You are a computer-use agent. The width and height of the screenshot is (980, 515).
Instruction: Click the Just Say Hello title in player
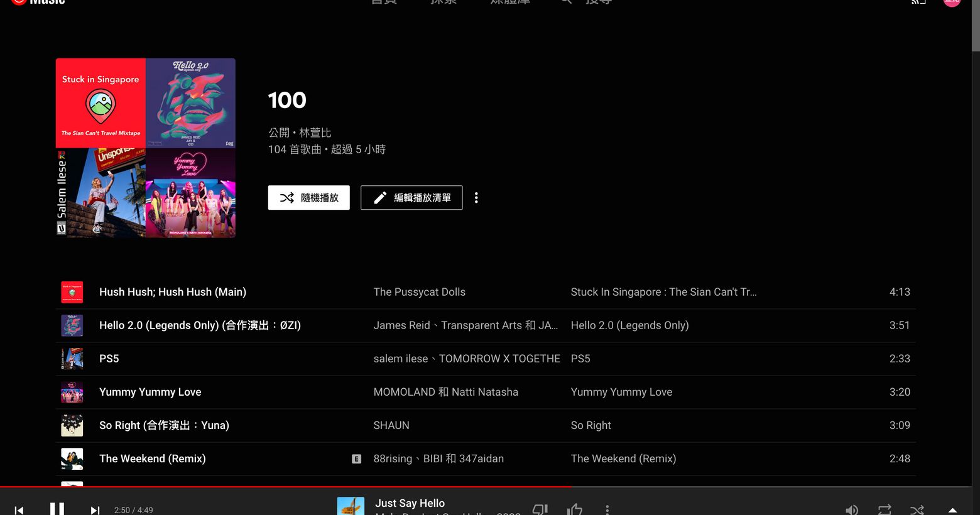410,503
